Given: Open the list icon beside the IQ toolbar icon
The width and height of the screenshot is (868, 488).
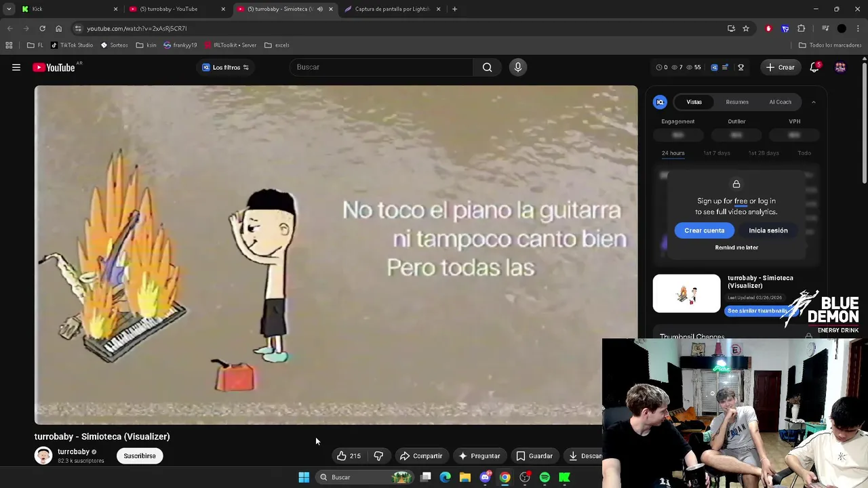Looking at the screenshot, I should (725, 67).
